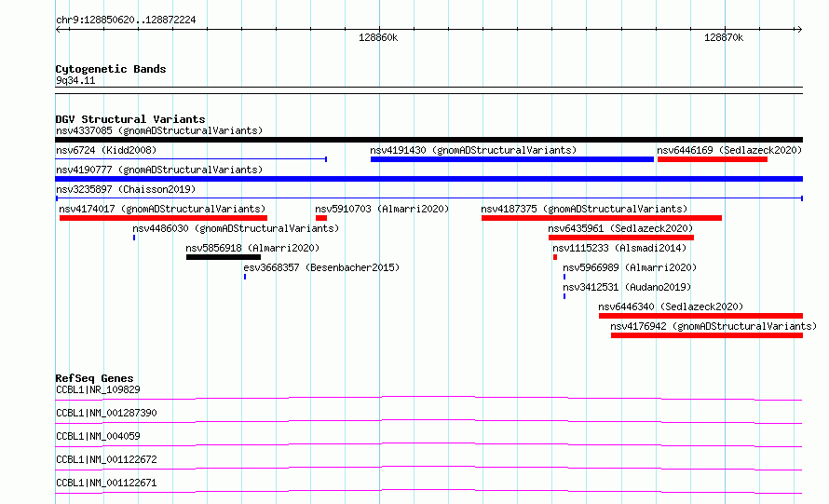Select CCBL1|NM_001122671 transcript label
This screenshot has width=829, height=504.
tap(106, 483)
